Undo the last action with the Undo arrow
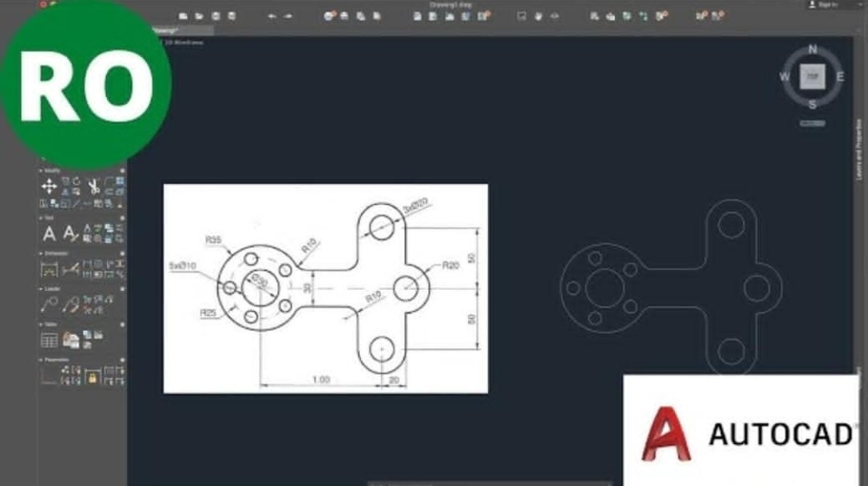 [272, 15]
